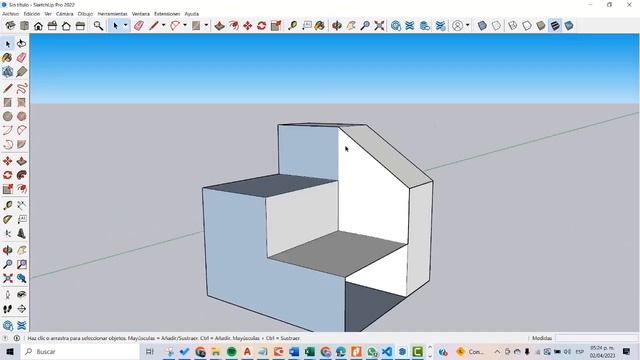Screen dimensions: 640x360
Task: Click the Walk tool footprints icon
Action: click(x=7, y=309)
